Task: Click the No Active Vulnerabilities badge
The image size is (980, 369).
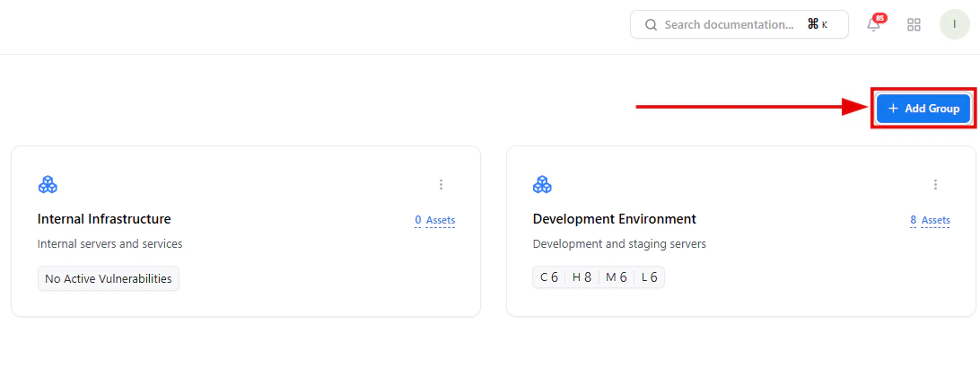Action: click(x=109, y=279)
